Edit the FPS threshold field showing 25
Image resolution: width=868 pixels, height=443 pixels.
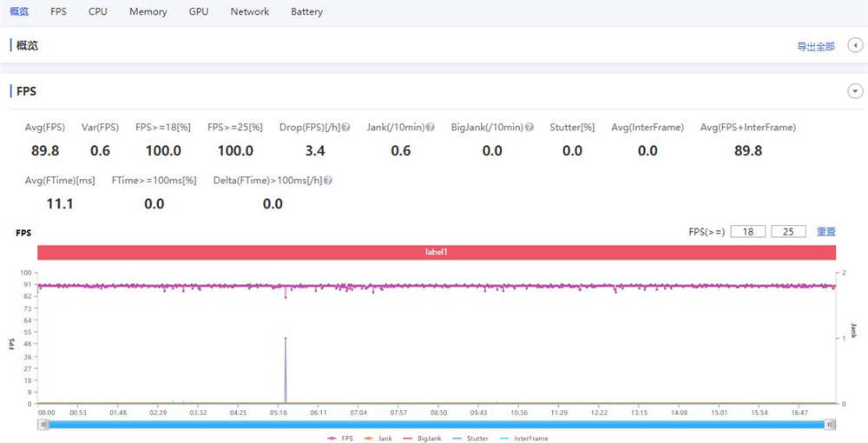click(x=788, y=232)
